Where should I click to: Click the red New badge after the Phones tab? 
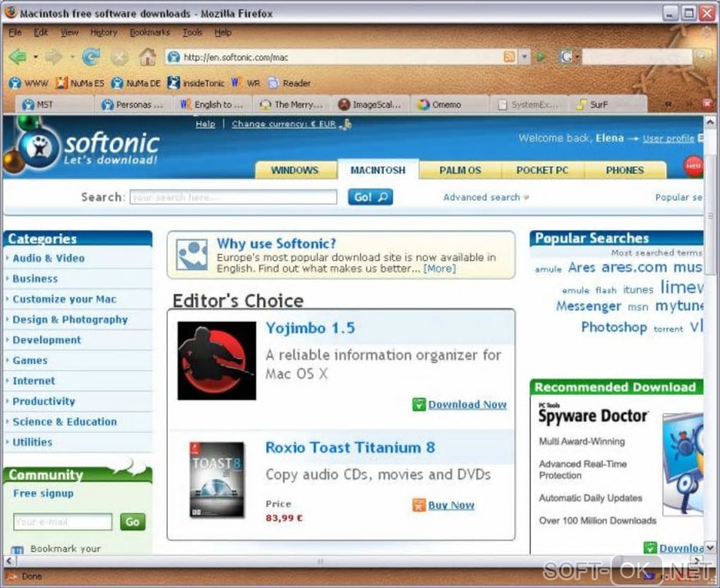point(693,166)
